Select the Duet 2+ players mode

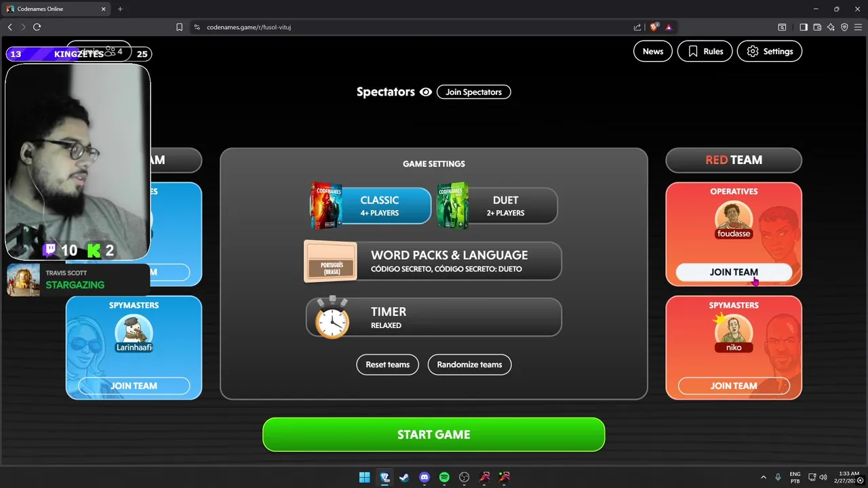497,206
